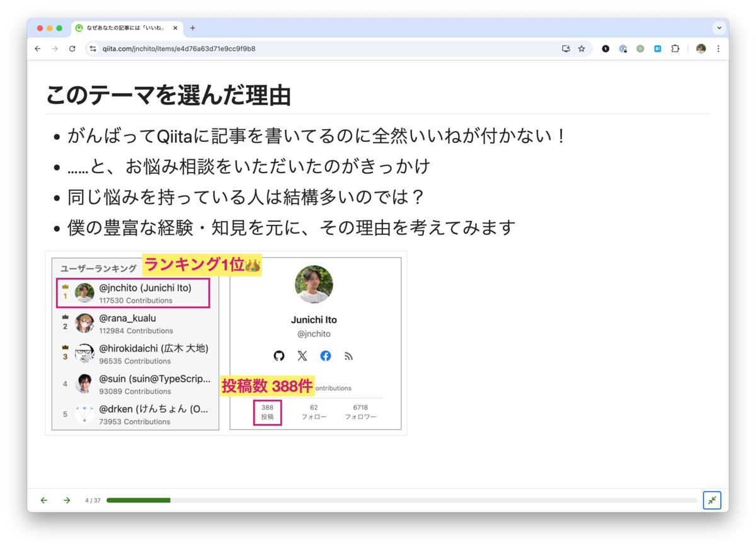Click the install app icon in address bar
756x548 pixels.
pos(566,49)
